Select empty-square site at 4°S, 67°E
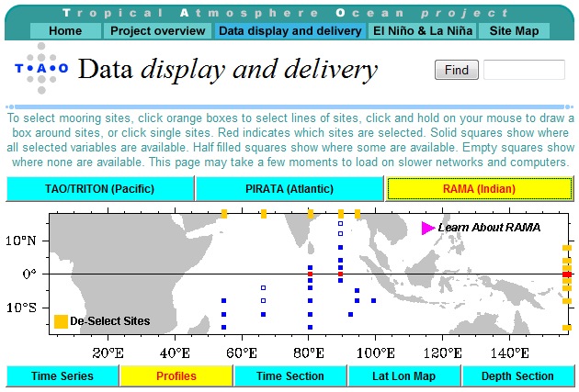Image resolution: width=579 pixels, height=392 pixels. point(263,287)
